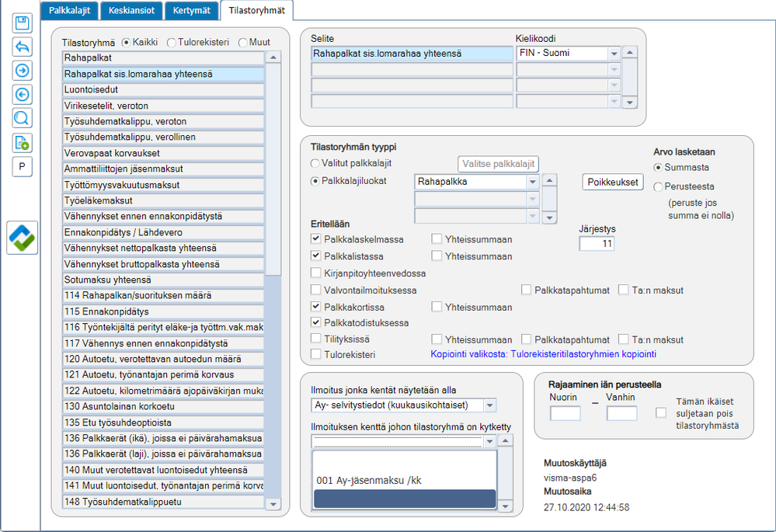776x532 pixels.
Task: Open the Ilmoituksen kenttä dropdown arrow
Action: pyautogui.click(x=489, y=441)
